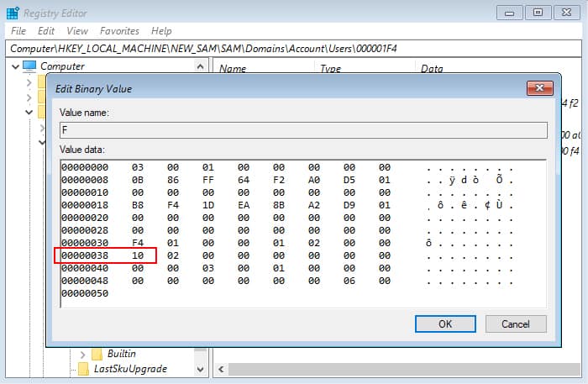This screenshot has height=384, width=588.
Task: Confirm changes with OK button
Action: tap(445, 324)
